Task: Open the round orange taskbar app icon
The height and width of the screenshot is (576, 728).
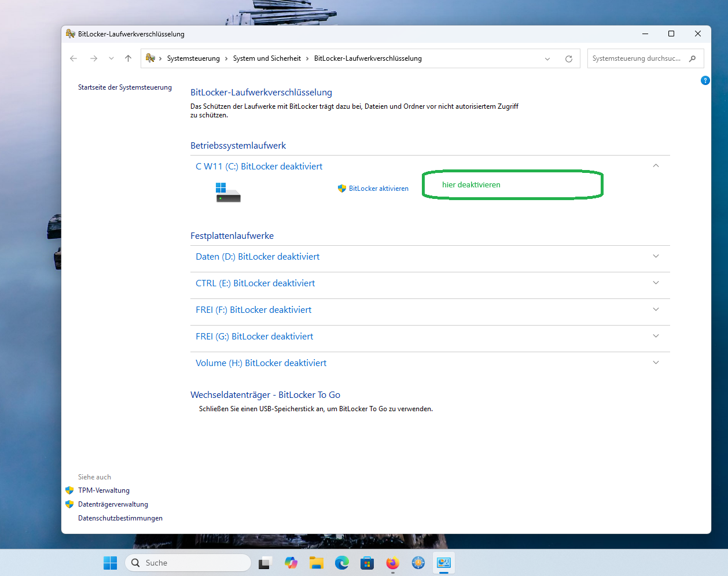Action: pyautogui.click(x=418, y=563)
